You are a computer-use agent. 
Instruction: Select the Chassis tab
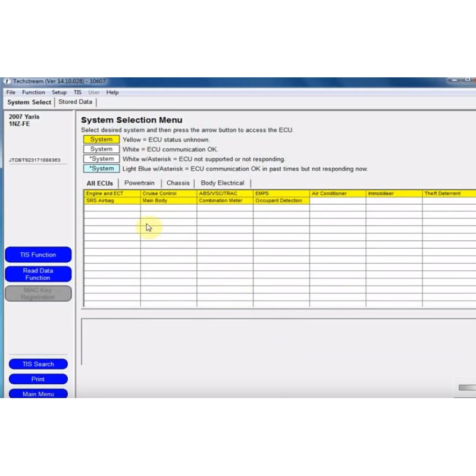pyautogui.click(x=178, y=183)
